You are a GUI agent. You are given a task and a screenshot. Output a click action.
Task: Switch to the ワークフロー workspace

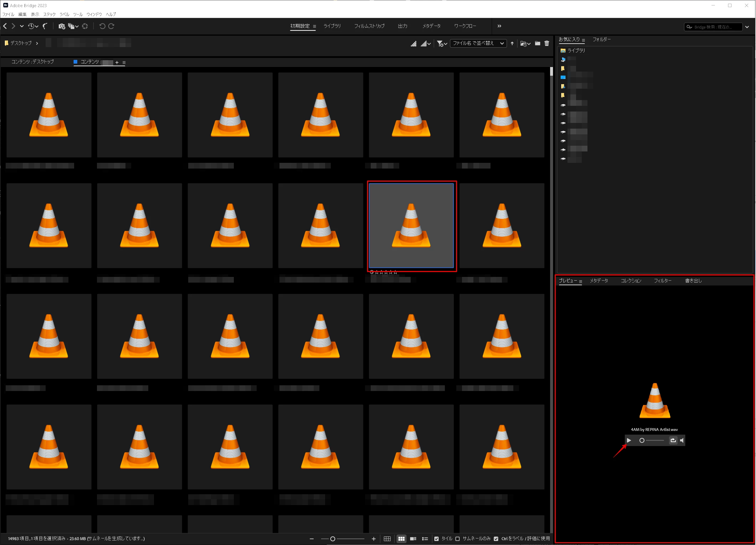coord(465,26)
